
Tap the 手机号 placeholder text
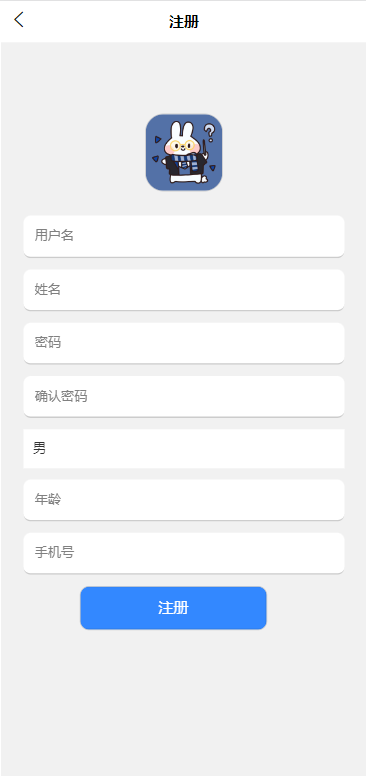click(54, 552)
